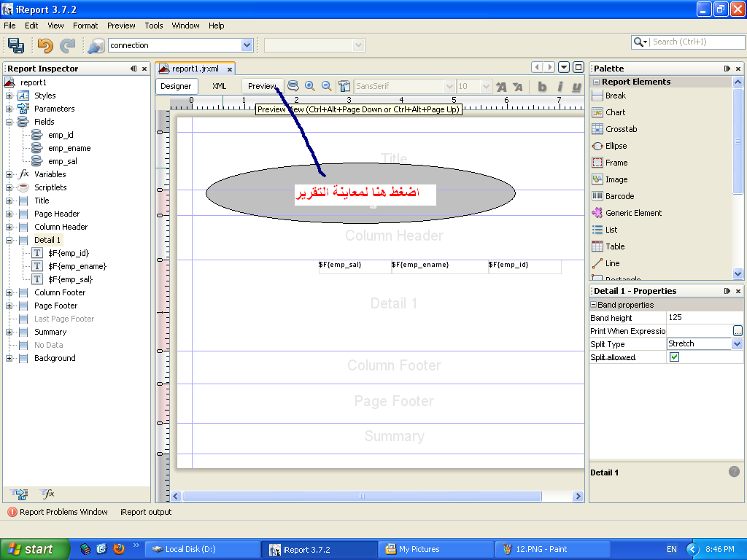Click the designer horizontal scrollbar
The width and height of the screenshot is (747, 560).
[362, 496]
